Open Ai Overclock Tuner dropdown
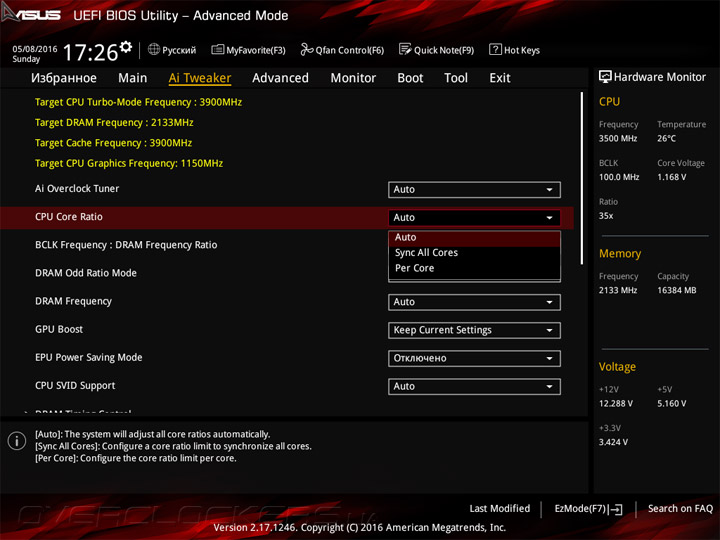Viewport: 720px width, 540px height. point(474,190)
